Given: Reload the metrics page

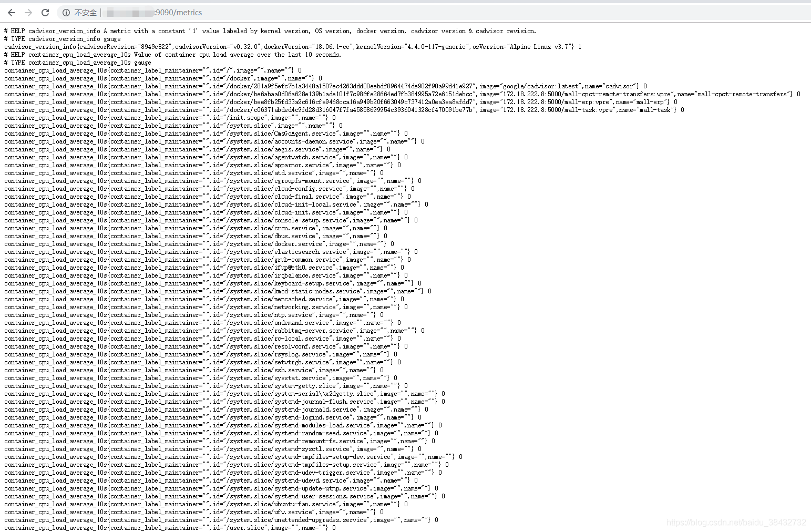Looking at the screenshot, I should point(45,13).
